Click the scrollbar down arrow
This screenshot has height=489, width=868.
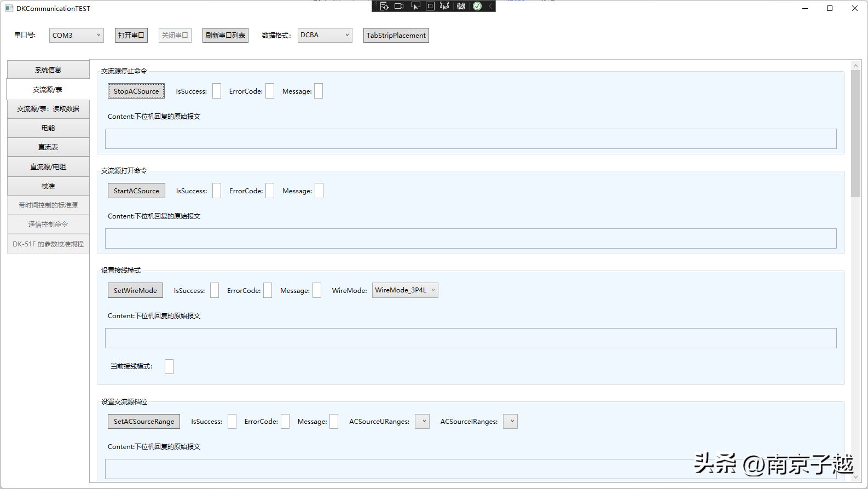click(x=856, y=477)
